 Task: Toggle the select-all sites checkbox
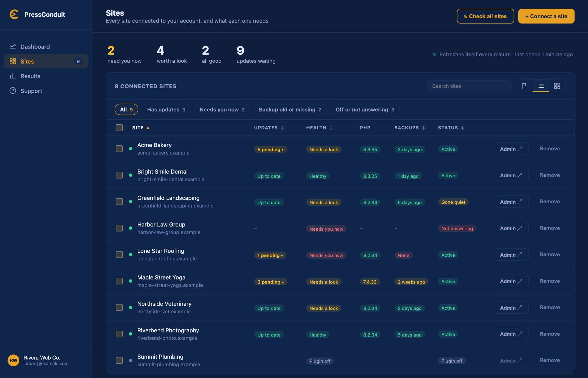[119, 128]
